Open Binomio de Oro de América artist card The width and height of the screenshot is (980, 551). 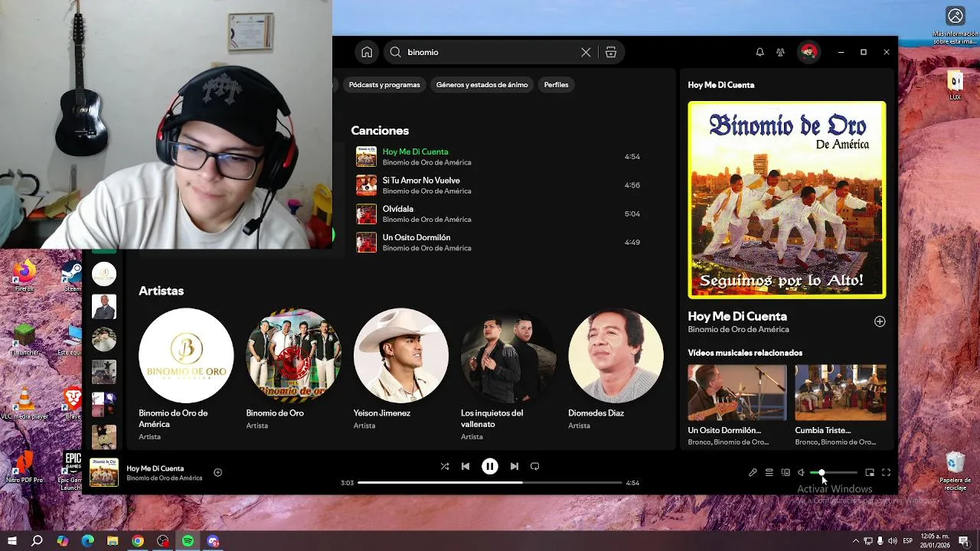[186, 374]
